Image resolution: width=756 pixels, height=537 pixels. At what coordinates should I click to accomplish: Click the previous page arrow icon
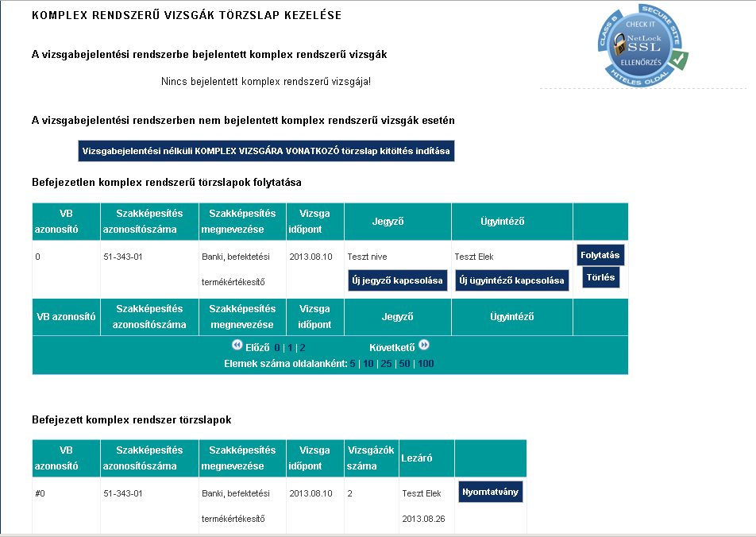tap(237, 345)
